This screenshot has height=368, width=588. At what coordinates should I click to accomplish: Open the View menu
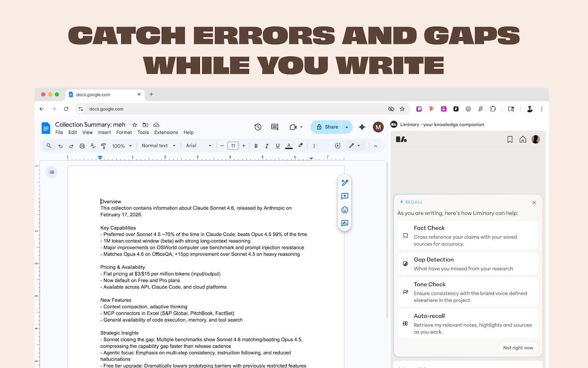point(88,132)
